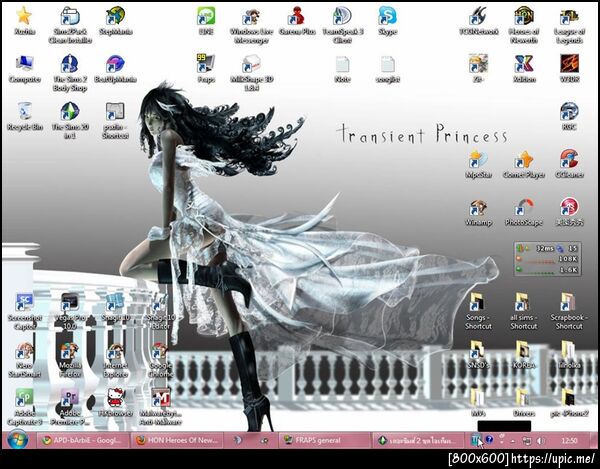Open the LINE messenger shortcut
This screenshot has width=600, height=469.
(x=206, y=21)
